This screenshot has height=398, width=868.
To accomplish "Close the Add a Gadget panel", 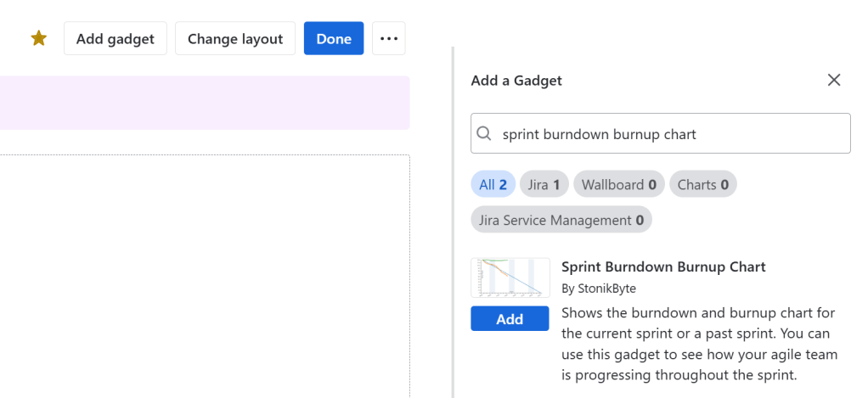I will (834, 81).
